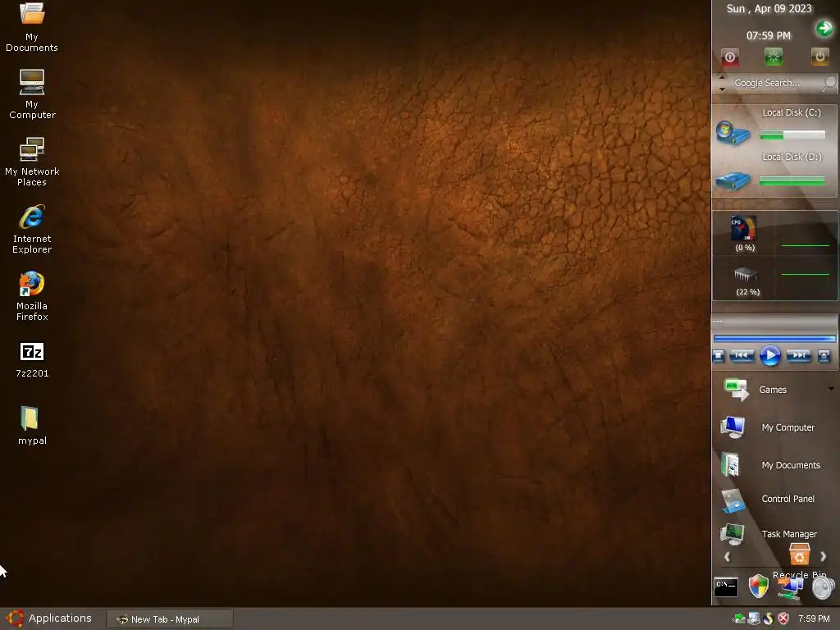Open My Computer from sidebar shortcuts
The width and height of the screenshot is (840, 630).
pyautogui.click(x=769, y=427)
